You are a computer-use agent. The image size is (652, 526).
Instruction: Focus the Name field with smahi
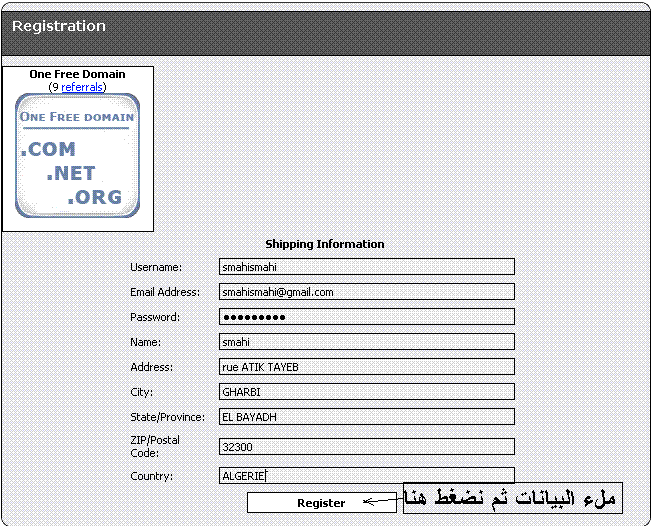tap(367, 341)
